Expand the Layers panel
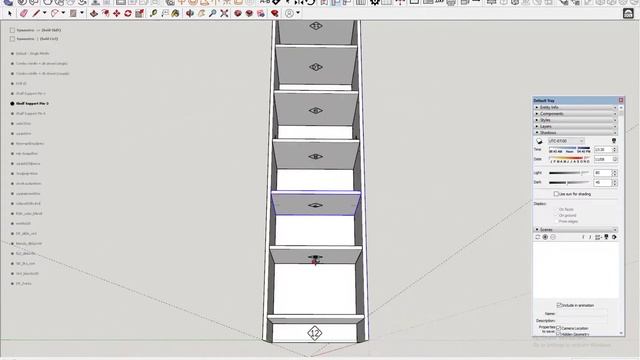This screenshot has width=640, height=360. pos(576,127)
